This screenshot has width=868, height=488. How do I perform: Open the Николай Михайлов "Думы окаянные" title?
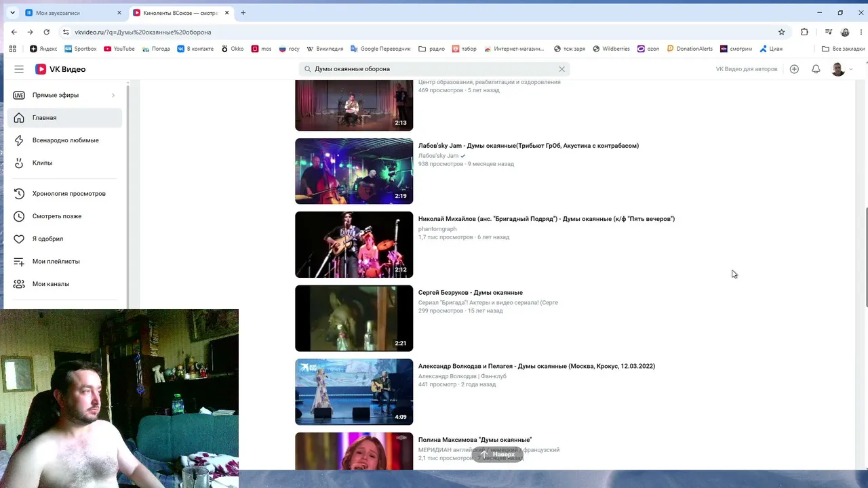click(547, 219)
